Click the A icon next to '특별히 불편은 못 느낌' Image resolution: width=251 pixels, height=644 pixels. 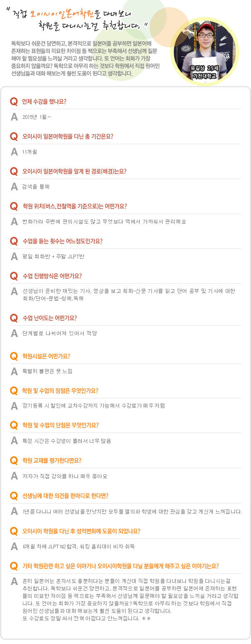coord(14,371)
